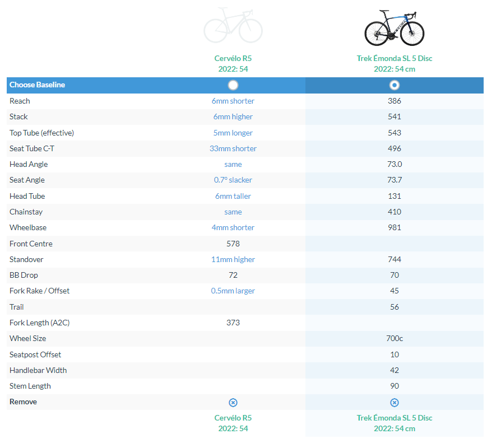Click 'same' in Head Angle row
The height and width of the screenshot is (448, 487).
(233, 164)
